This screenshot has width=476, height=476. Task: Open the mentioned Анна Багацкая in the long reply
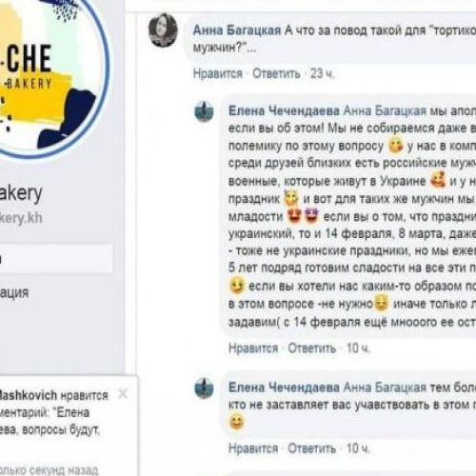[385, 111]
